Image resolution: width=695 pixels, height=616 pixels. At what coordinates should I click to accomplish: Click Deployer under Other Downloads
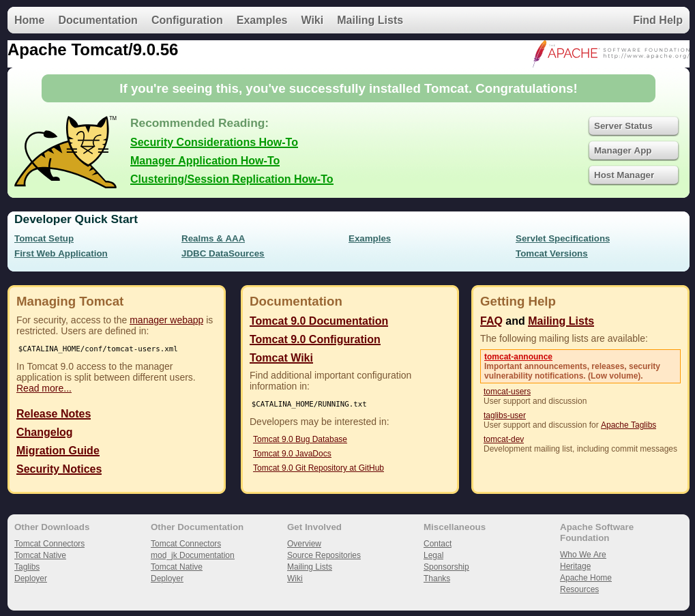(31, 578)
